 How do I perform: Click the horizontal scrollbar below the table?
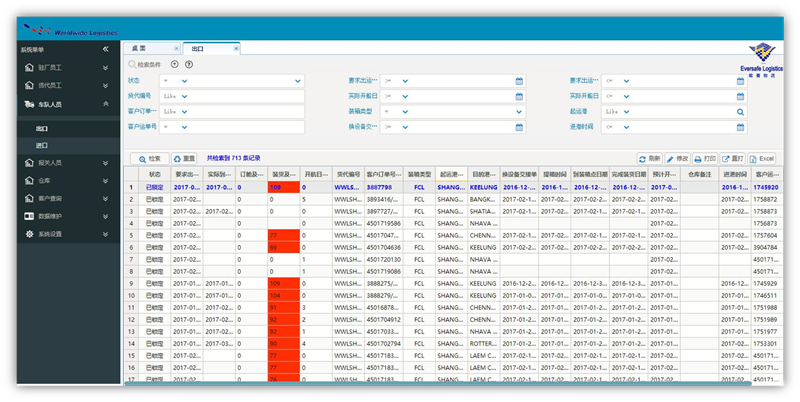438,383
